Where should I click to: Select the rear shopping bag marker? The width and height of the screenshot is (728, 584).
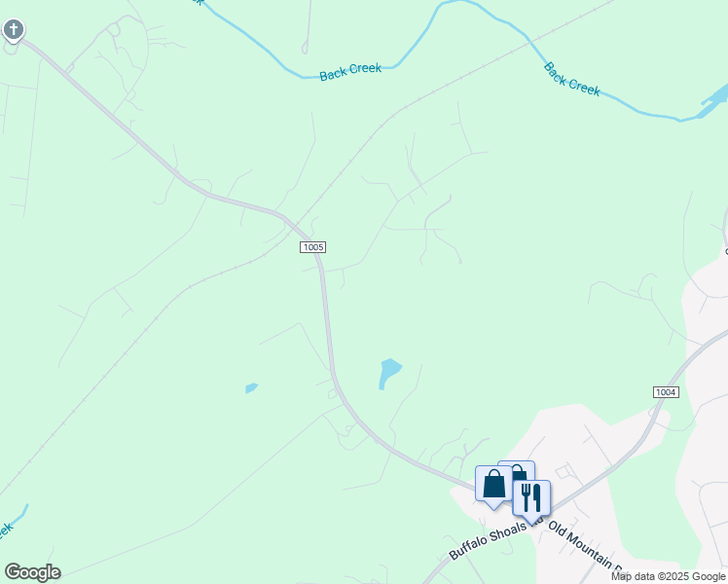[x=523, y=470]
